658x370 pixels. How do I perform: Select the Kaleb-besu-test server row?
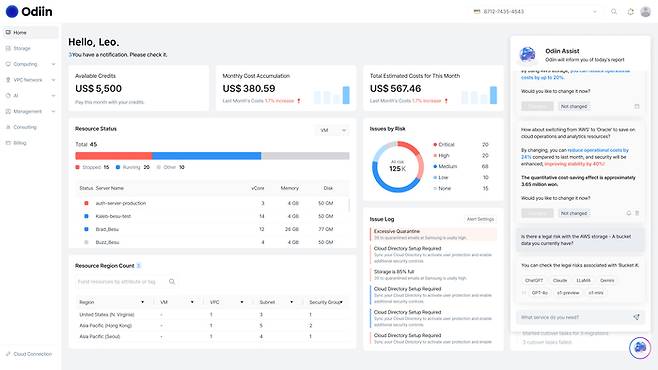pos(212,216)
